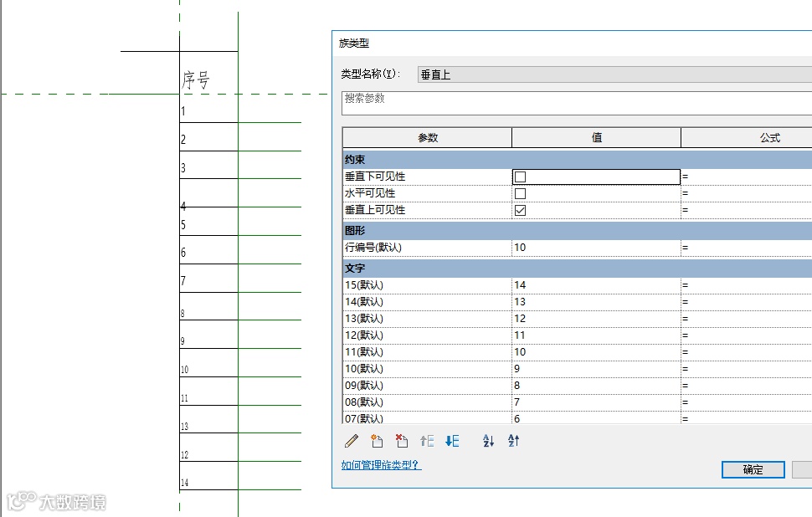The width and height of the screenshot is (812, 517).
Task: Select the label 1 in the drawing table
Action: pyautogui.click(x=182, y=110)
